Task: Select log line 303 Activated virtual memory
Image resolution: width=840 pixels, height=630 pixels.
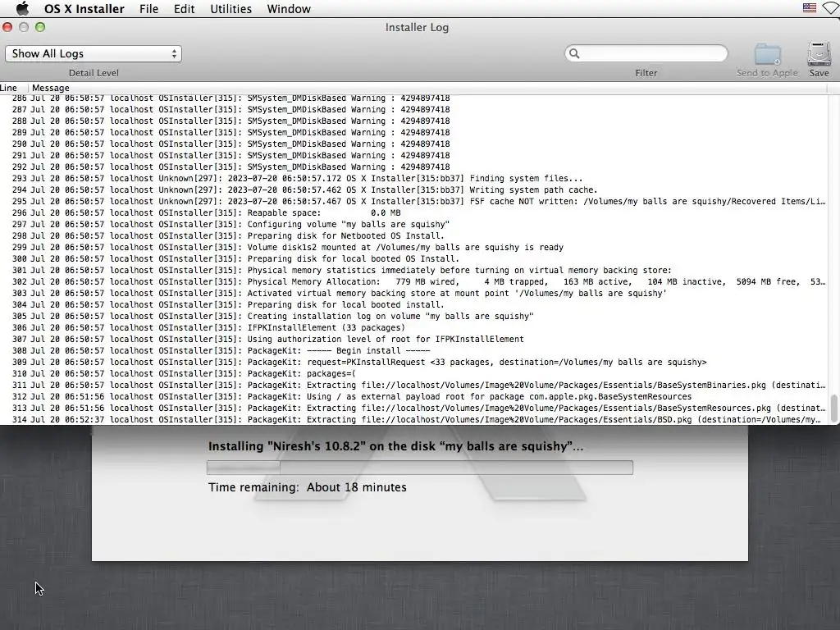Action: coord(415,294)
